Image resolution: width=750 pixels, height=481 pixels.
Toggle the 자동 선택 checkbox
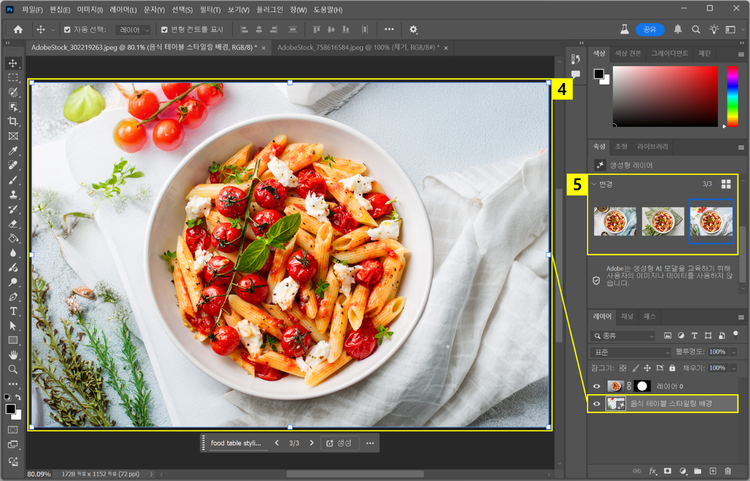point(67,30)
